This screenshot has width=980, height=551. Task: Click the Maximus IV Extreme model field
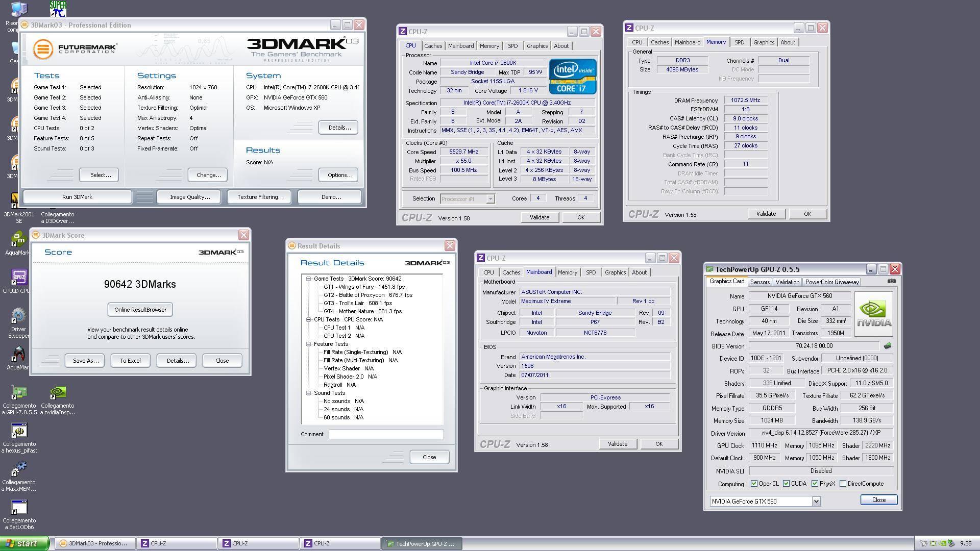tap(567, 302)
